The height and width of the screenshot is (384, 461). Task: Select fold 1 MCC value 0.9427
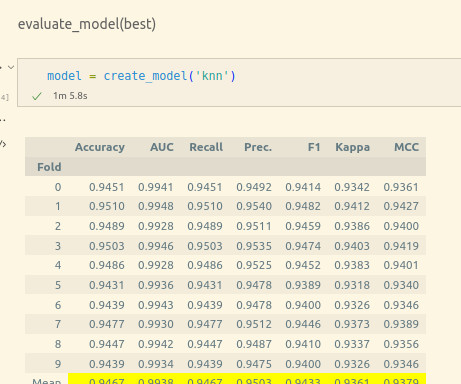[x=401, y=206]
